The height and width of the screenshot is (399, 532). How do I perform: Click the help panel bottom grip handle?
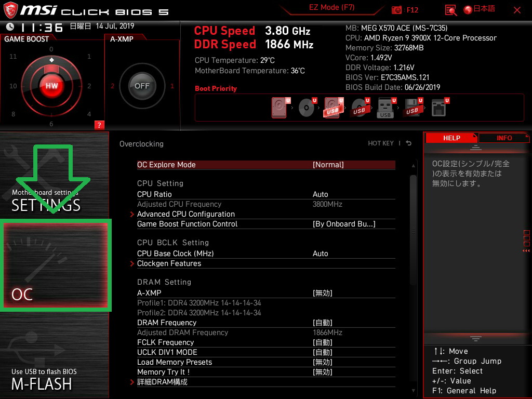click(x=476, y=338)
